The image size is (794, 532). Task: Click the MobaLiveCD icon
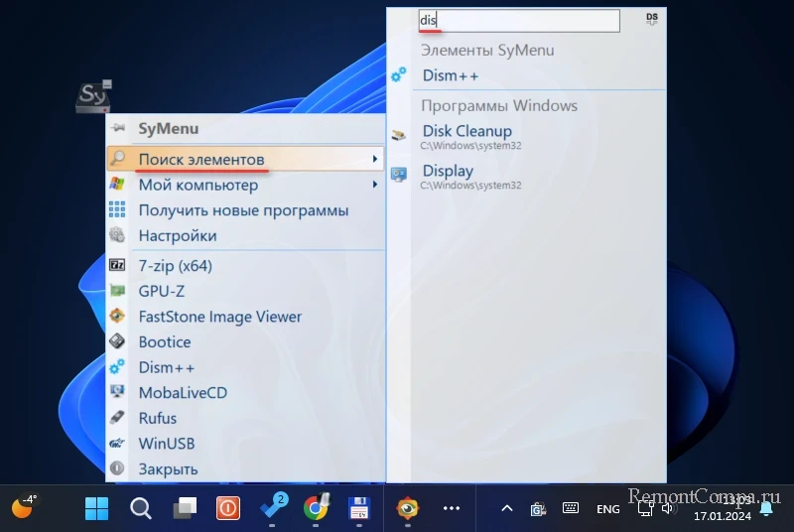point(117,392)
